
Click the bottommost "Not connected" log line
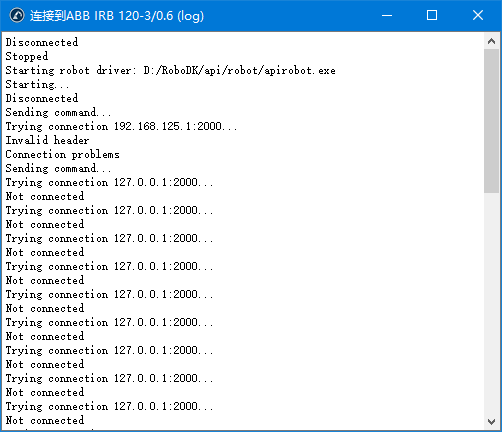(x=45, y=420)
